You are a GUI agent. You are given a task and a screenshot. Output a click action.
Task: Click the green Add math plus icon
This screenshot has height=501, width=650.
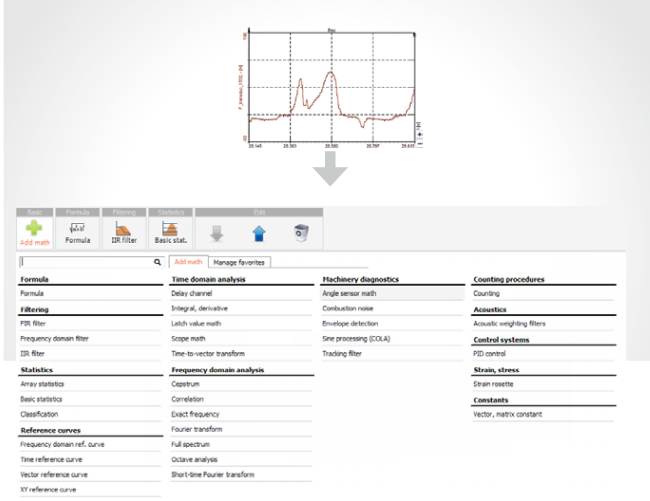click(x=34, y=228)
